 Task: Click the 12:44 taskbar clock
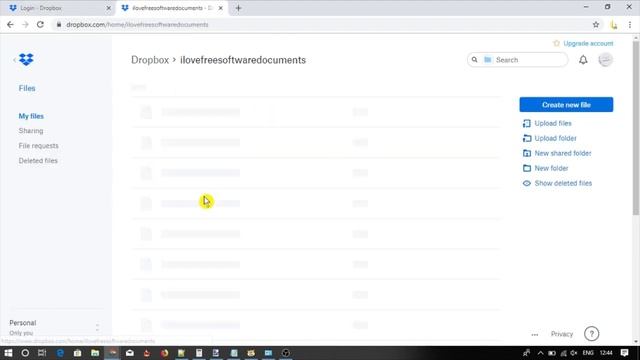click(606, 353)
